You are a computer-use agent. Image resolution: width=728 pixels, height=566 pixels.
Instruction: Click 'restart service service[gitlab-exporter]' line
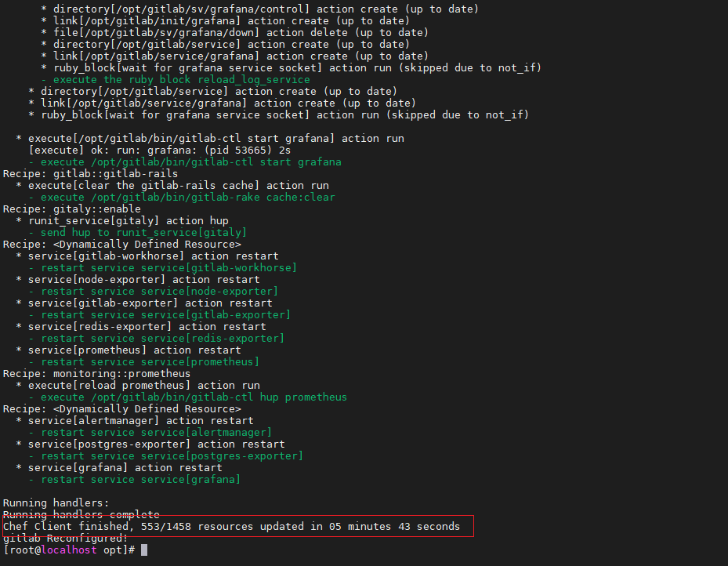[x=159, y=315]
